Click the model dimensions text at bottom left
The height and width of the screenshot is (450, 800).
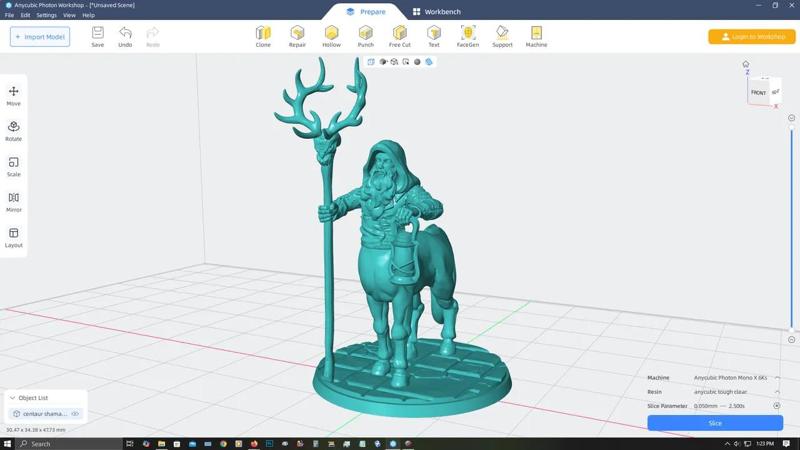click(36, 430)
